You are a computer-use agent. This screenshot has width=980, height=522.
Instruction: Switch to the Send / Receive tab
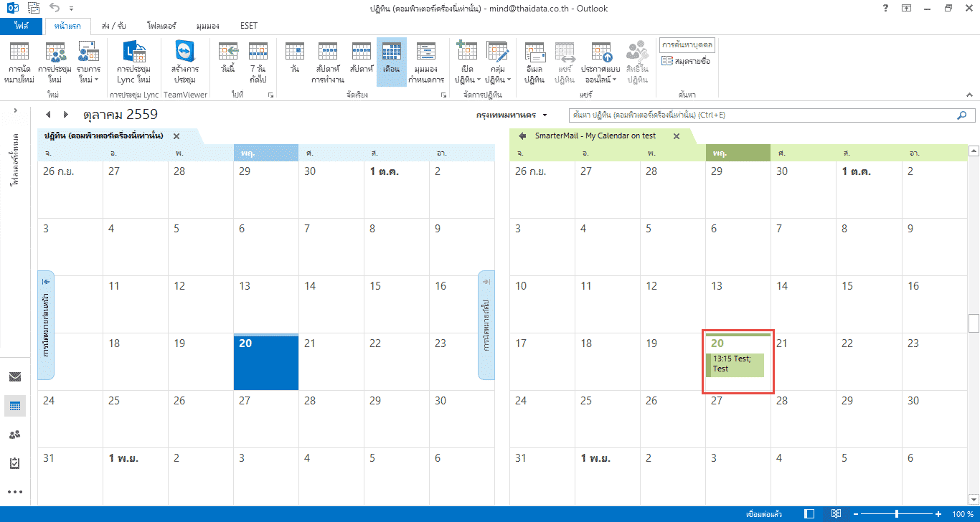(110, 26)
